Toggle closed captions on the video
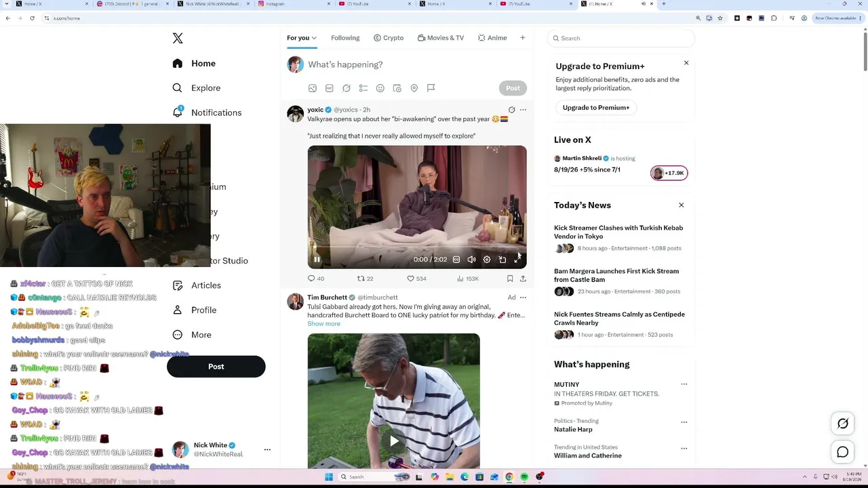This screenshot has height=488, width=868. click(x=456, y=260)
